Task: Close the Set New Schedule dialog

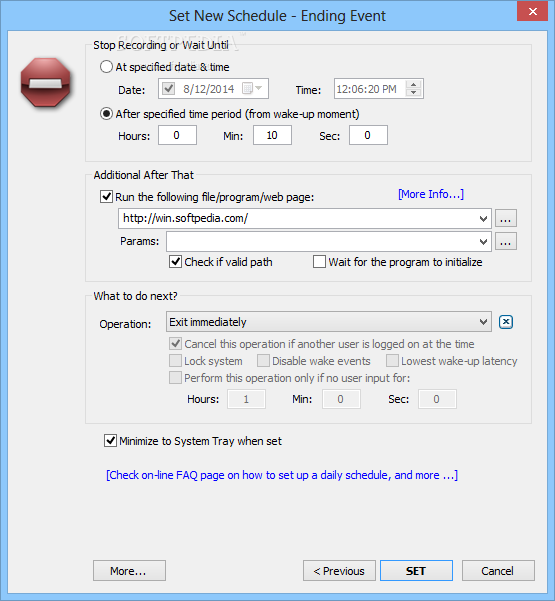Action: coord(532,11)
